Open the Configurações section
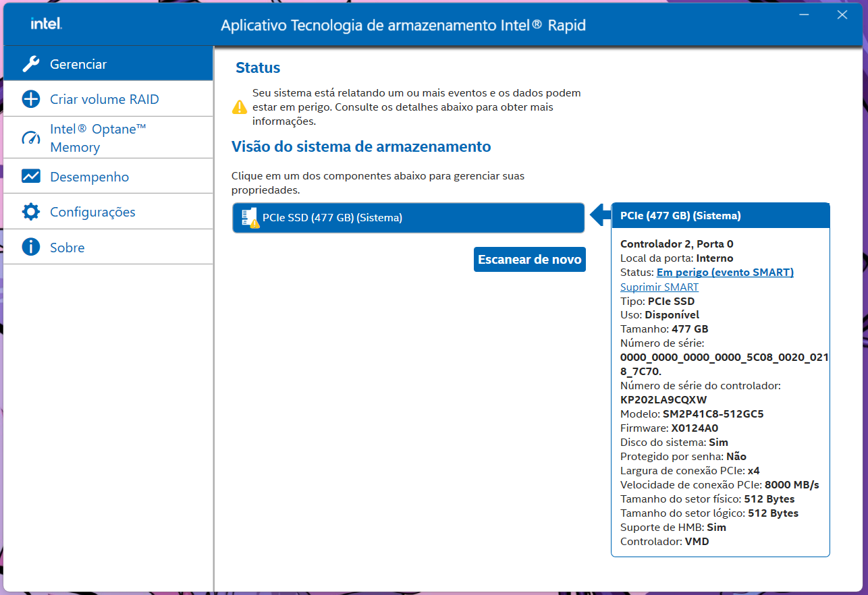This screenshot has height=595, width=868. click(108, 212)
